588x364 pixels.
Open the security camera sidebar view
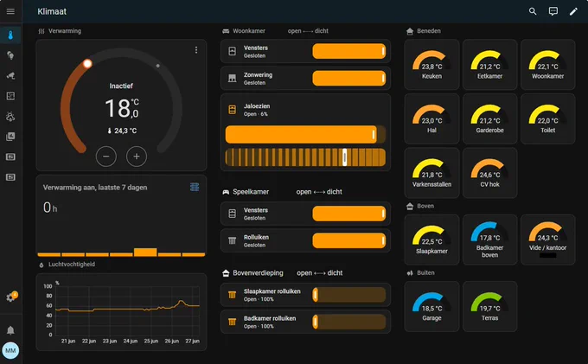pyautogui.click(x=10, y=76)
